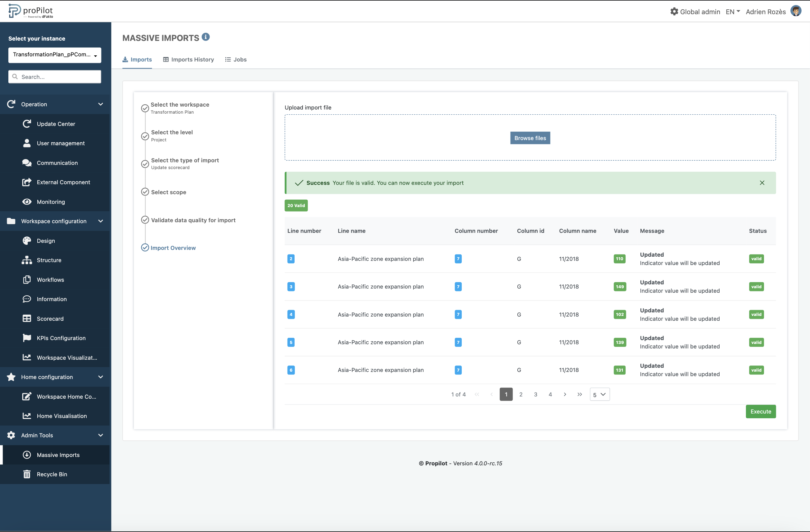Click the Execute button
This screenshot has height=532, width=810.
tap(760, 411)
